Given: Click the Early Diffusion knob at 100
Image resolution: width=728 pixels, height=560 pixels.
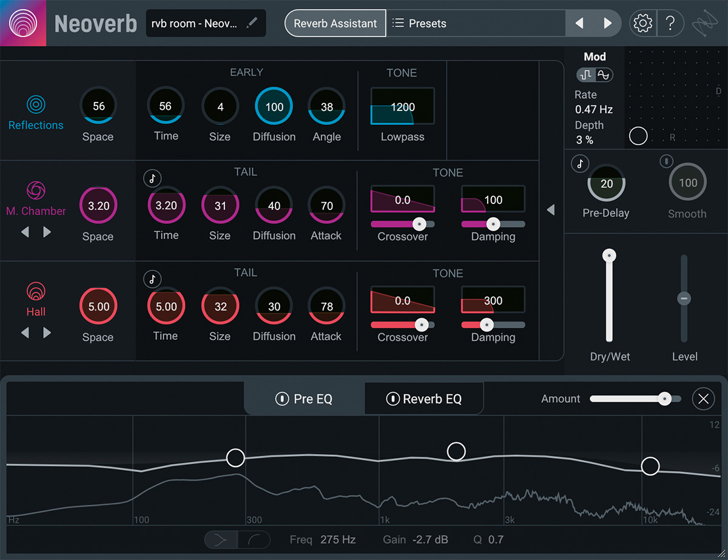Looking at the screenshot, I should point(274,107).
